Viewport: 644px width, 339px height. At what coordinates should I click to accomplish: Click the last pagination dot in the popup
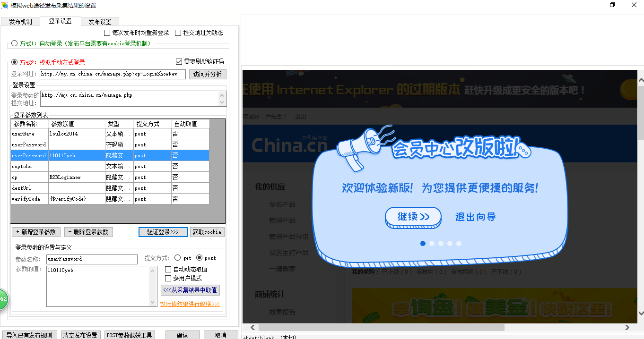coord(459,244)
